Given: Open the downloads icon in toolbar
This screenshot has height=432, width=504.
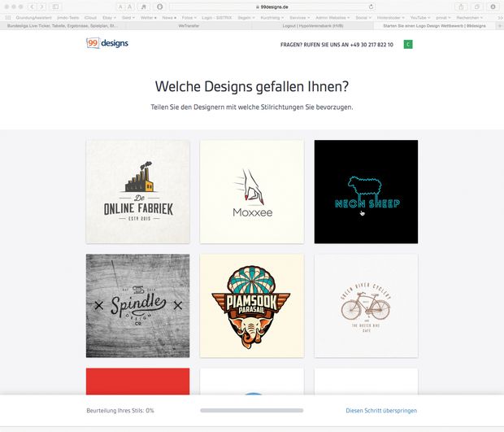Looking at the screenshot, I should [x=493, y=7].
